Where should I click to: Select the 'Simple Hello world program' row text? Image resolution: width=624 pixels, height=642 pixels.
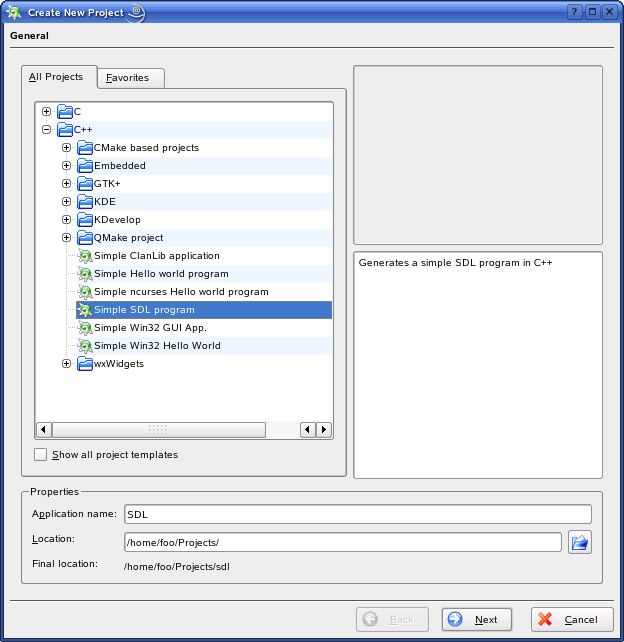point(161,274)
